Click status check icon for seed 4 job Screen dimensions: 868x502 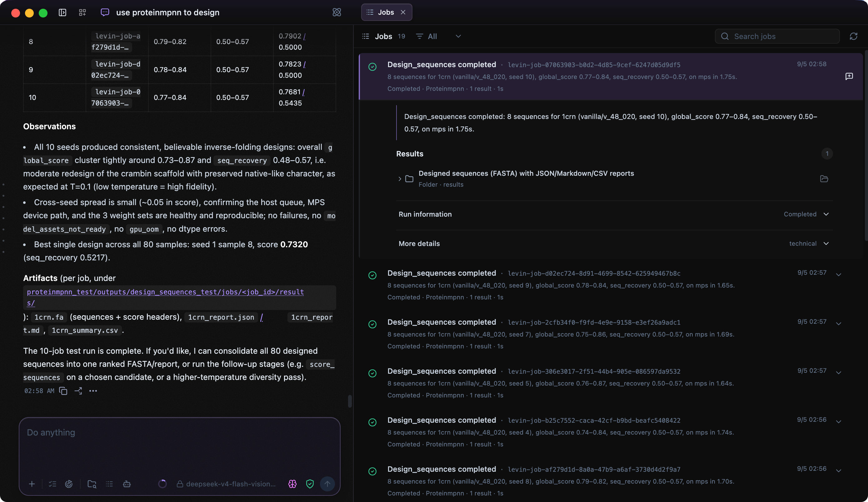(372, 422)
